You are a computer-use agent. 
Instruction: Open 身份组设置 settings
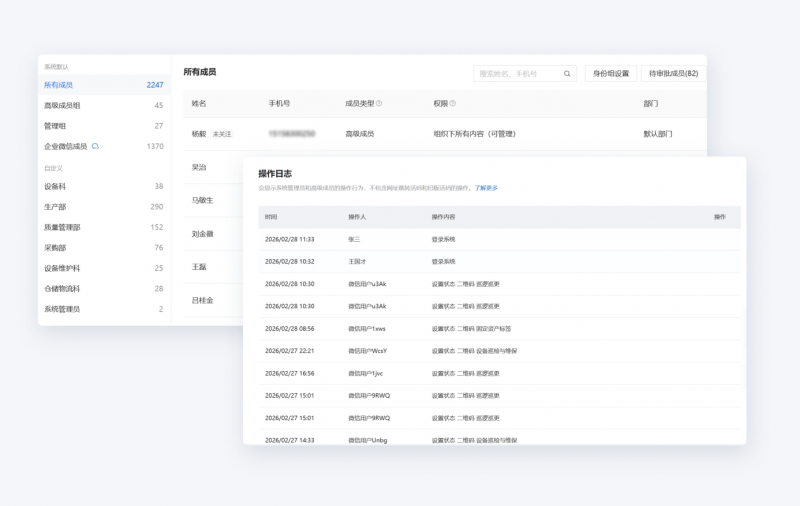pos(610,74)
